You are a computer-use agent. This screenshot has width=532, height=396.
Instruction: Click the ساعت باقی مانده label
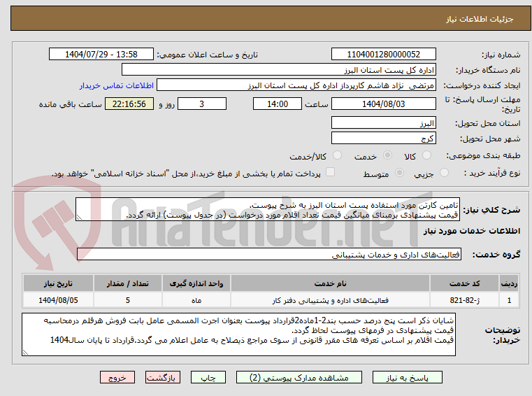pyautogui.click(x=70, y=104)
